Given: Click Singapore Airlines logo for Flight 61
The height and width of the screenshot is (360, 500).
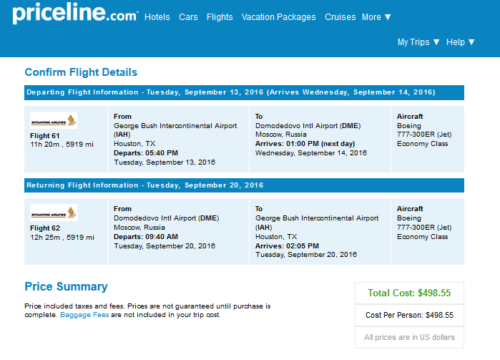Looking at the screenshot, I should [54, 120].
